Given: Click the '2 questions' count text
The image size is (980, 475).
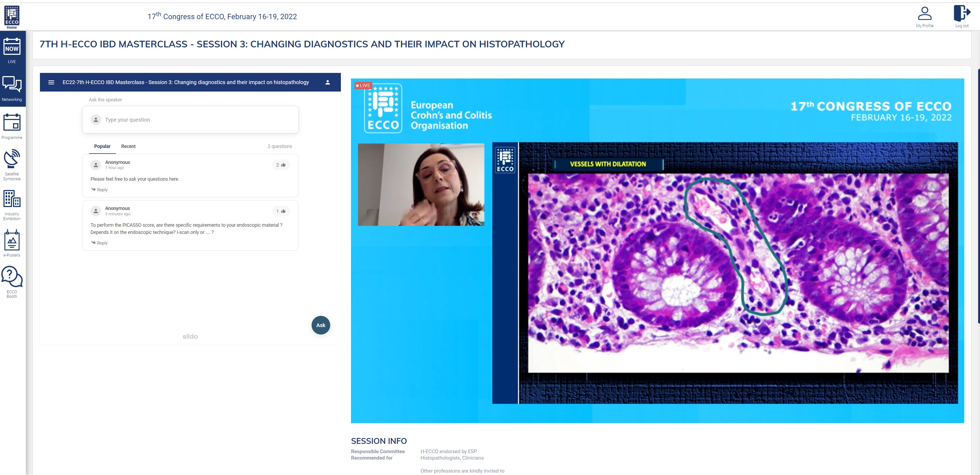Looking at the screenshot, I should [280, 146].
